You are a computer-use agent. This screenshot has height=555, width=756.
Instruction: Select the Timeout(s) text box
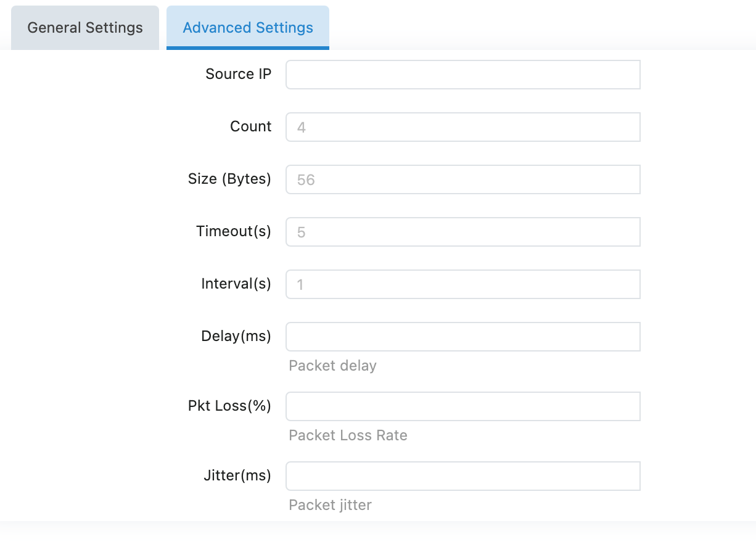[462, 232]
